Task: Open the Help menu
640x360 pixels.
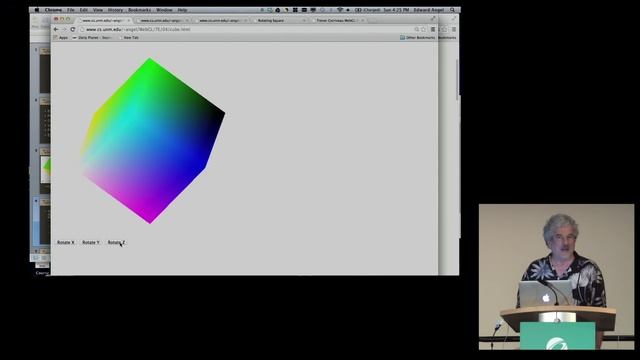Action: 182,10
